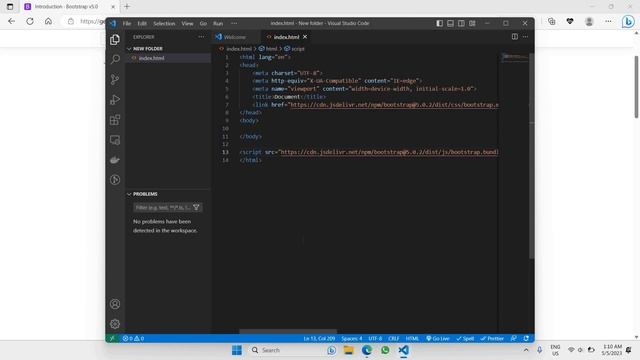Screen dimensions: 640x360
Task: Toggle the primary side bar visibility
Action: point(440,23)
